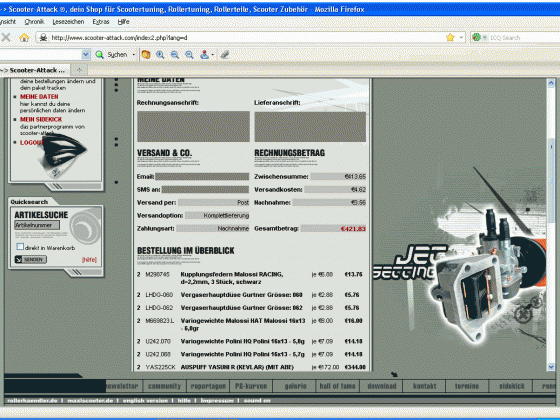Click the helmet image in the sidebar
Viewport: 560px width, 420px height.
click(62, 154)
